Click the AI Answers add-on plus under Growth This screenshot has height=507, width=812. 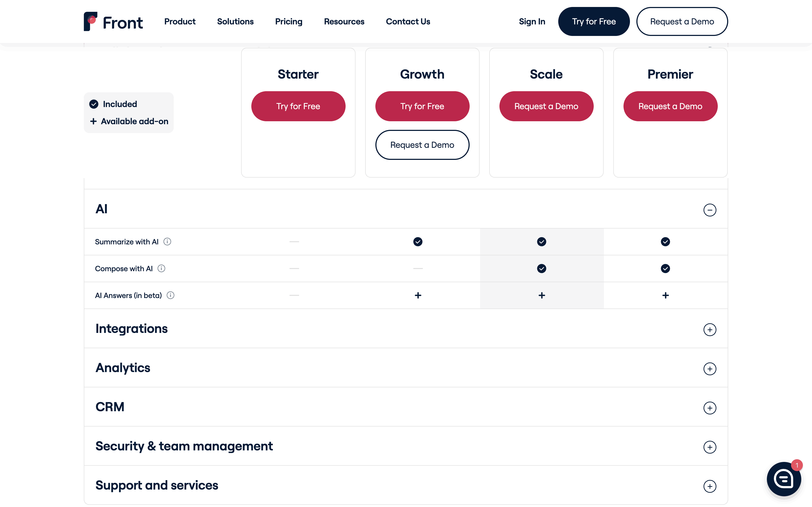point(418,295)
